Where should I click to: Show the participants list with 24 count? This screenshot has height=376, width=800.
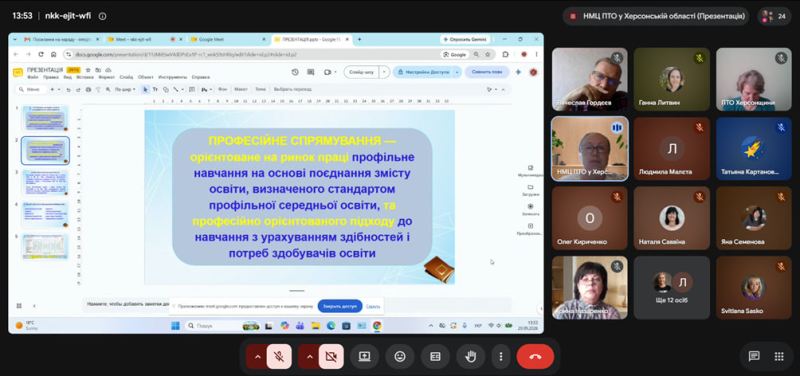[x=774, y=16]
